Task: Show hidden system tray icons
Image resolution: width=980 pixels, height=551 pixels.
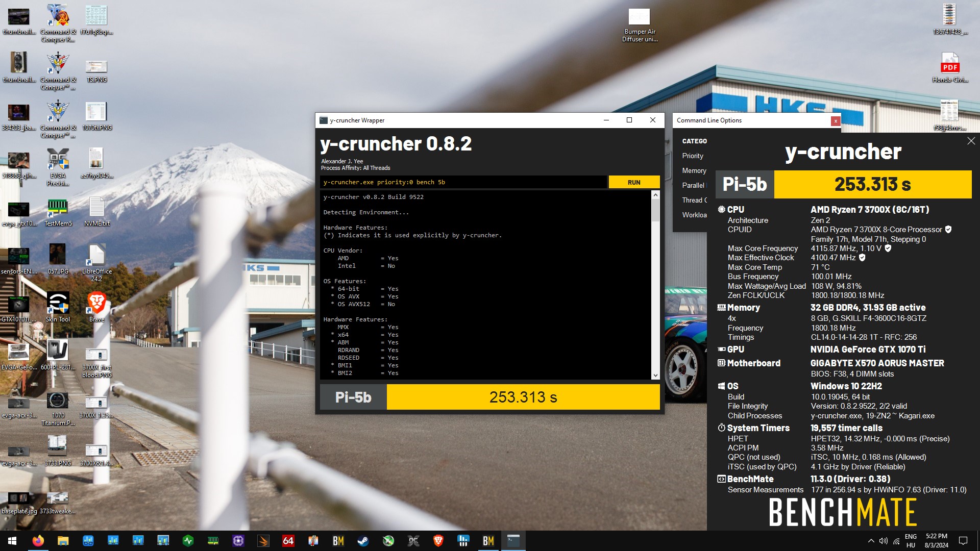Action: click(x=871, y=541)
